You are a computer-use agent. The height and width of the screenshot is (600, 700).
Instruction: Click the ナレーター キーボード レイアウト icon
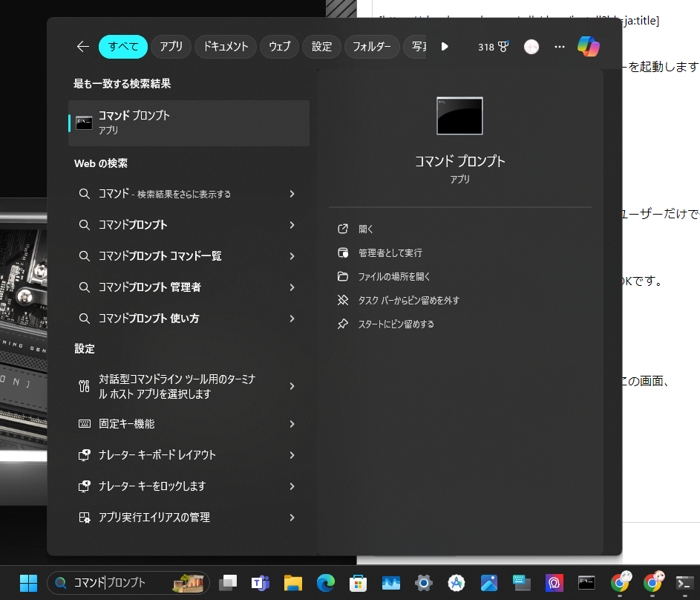pyautogui.click(x=85, y=455)
